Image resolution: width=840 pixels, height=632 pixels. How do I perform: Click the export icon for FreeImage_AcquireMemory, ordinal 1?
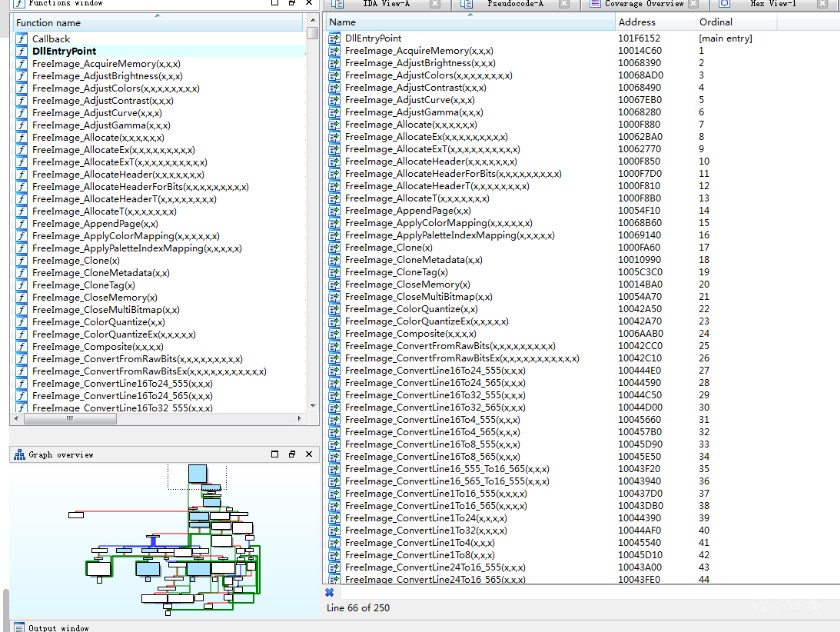335,51
